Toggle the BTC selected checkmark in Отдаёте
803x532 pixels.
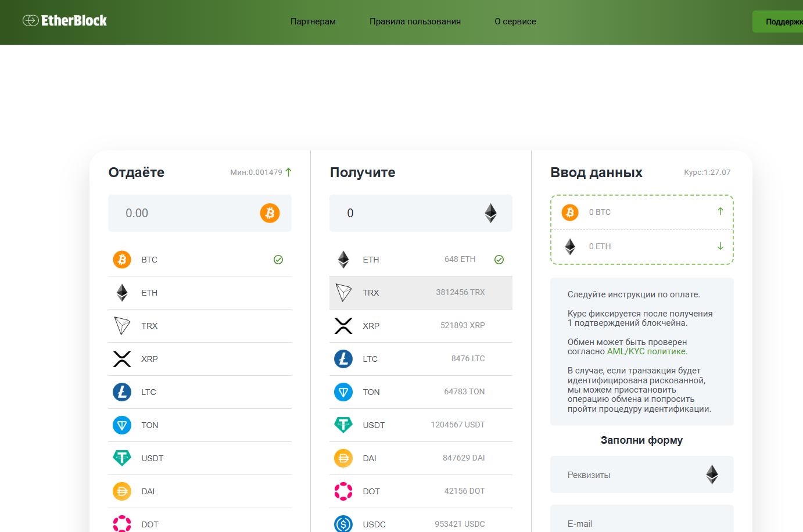click(278, 260)
